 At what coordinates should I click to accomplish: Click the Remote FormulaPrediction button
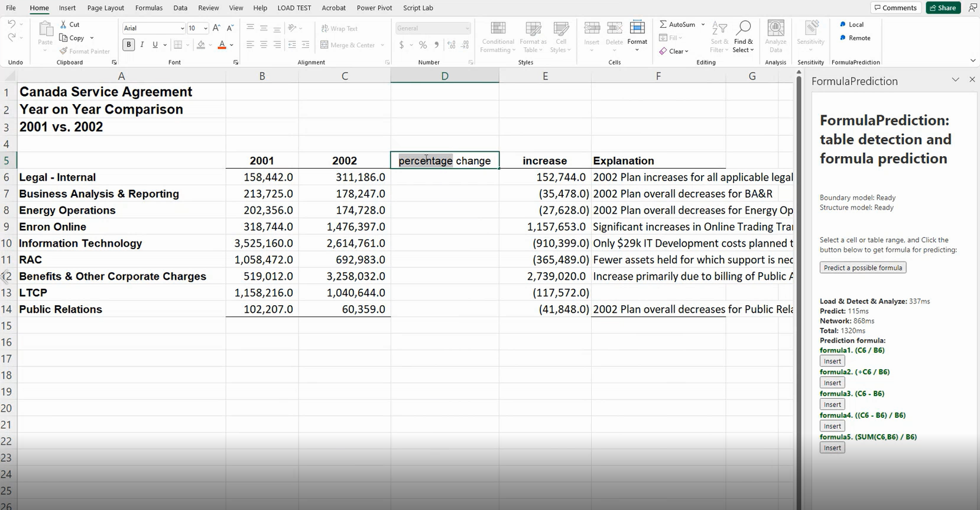[855, 38]
